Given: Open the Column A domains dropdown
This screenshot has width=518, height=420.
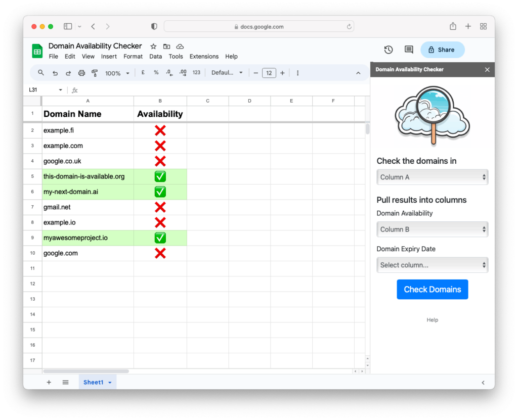Looking at the screenshot, I should click(432, 177).
